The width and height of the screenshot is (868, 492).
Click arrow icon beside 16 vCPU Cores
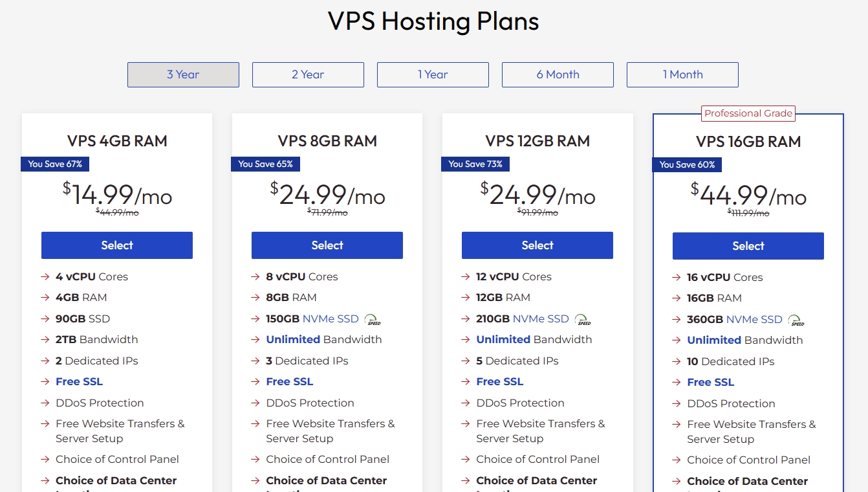677,277
